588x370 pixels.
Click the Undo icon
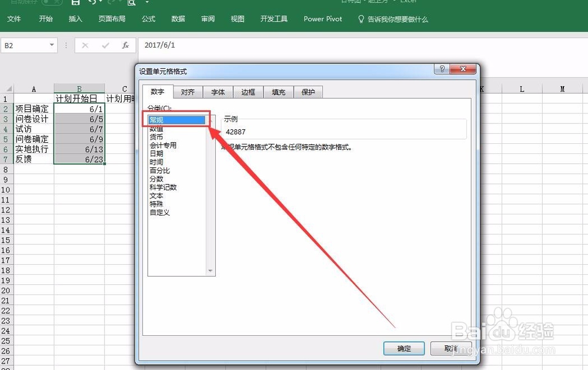click(93, 2)
